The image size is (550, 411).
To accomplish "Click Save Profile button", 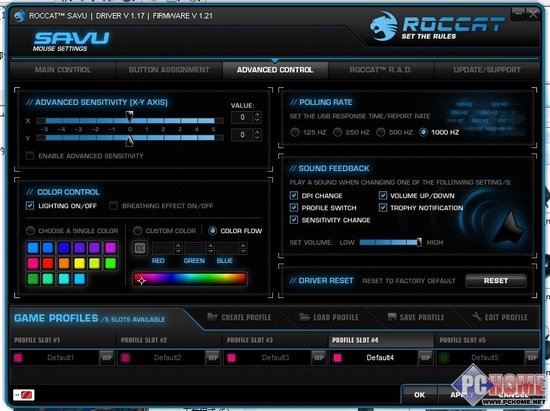I will 416,317.
